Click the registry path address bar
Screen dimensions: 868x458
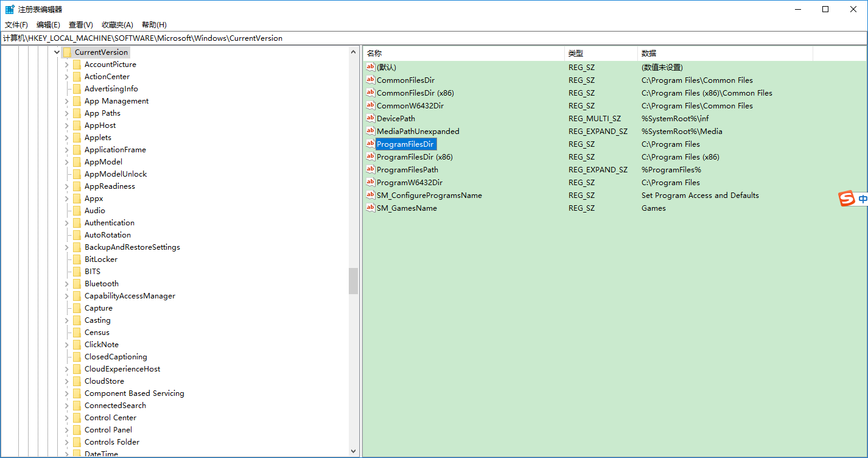click(x=433, y=38)
